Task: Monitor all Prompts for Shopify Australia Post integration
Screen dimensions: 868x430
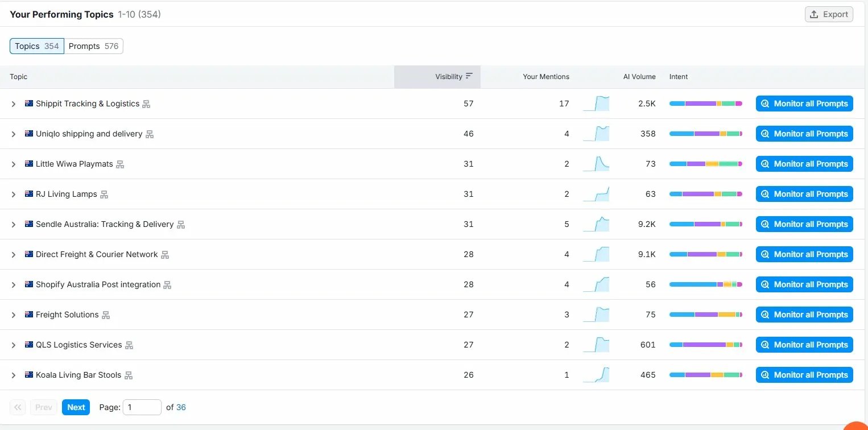Action: pyautogui.click(x=804, y=284)
